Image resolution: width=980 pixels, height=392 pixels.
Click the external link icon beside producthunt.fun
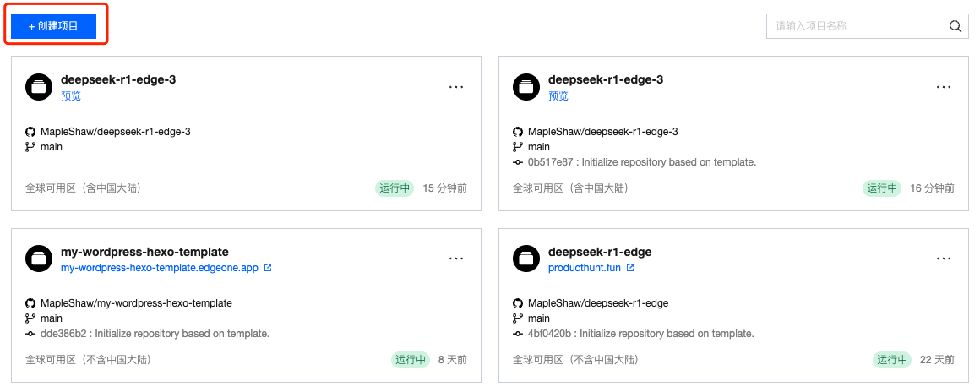[630, 268]
